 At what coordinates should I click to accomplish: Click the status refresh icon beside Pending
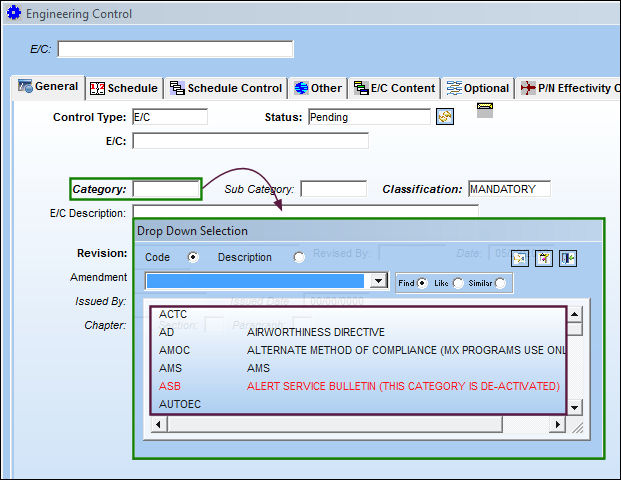(445, 117)
